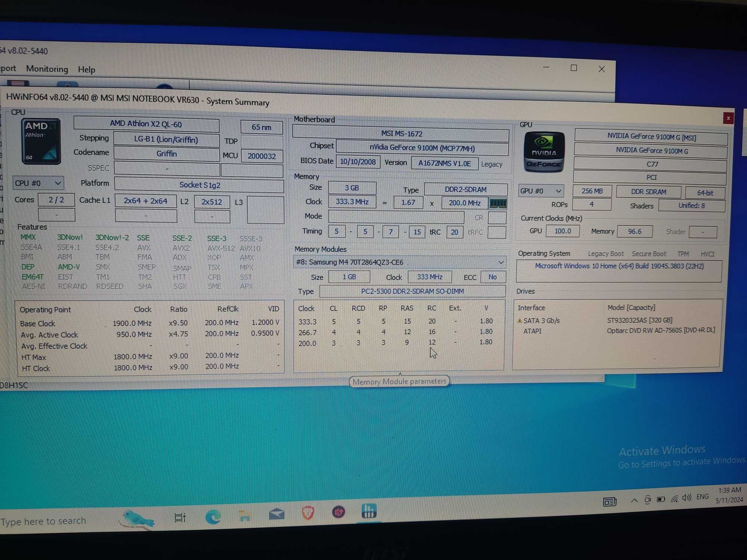Click the Socket S1g2 platform field
Image resolution: width=747 pixels, height=560 pixels.
coord(199,185)
